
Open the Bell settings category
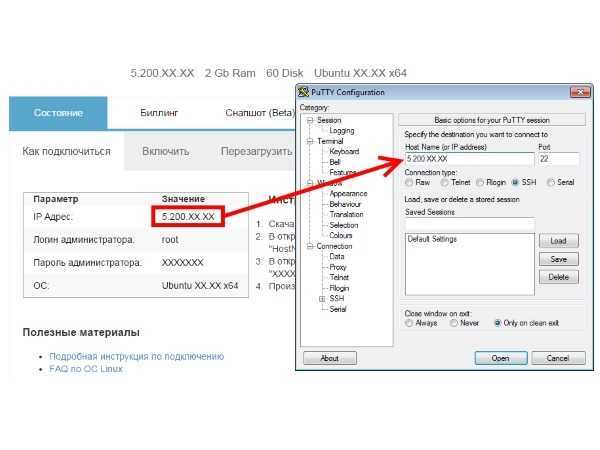pos(335,162)
